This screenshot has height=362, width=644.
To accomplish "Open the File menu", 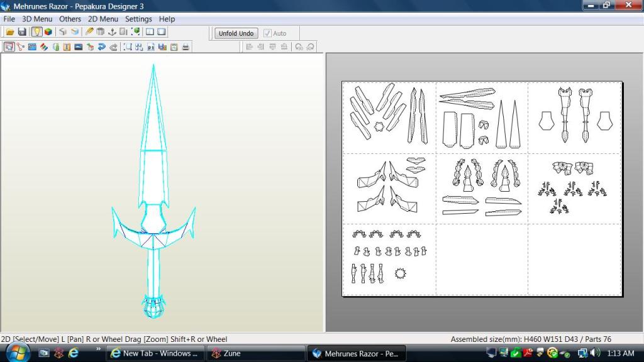I will click(9, 19).
